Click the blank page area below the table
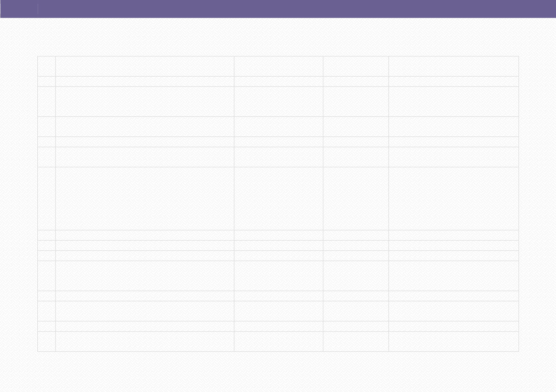Image resolution: width=556 pixels, height=392 pixels. [x=278, y=372]
